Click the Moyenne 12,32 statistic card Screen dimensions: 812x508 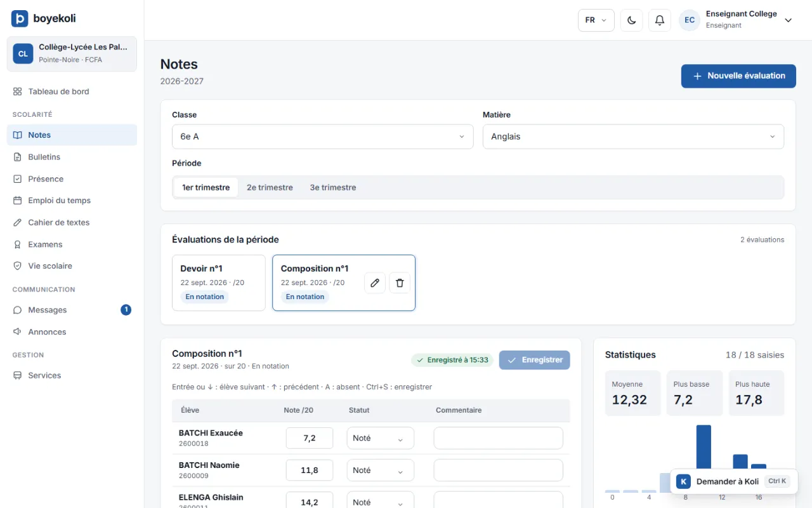point(632,393)
